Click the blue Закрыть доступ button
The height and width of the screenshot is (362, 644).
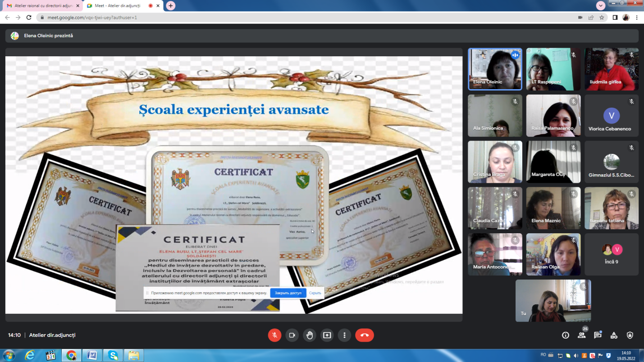[x=288, y=293]
